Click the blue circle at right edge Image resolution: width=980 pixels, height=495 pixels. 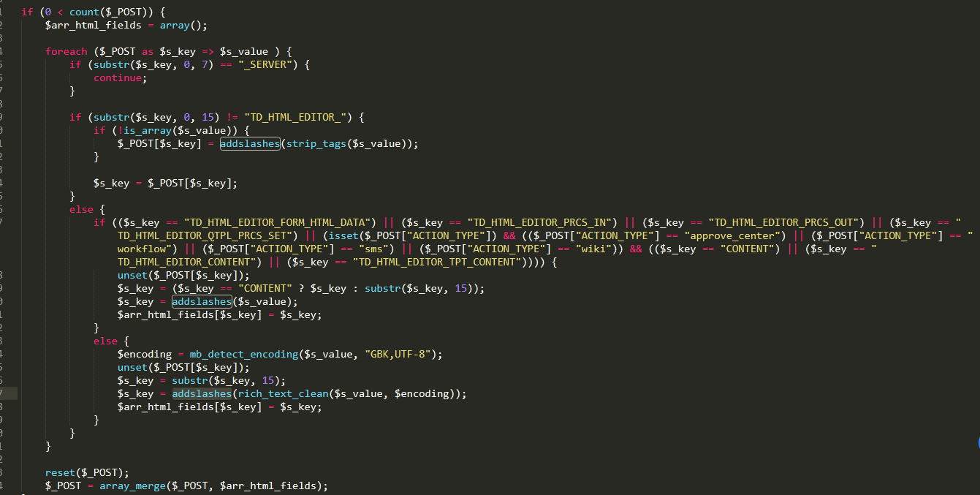coord(977,442)
